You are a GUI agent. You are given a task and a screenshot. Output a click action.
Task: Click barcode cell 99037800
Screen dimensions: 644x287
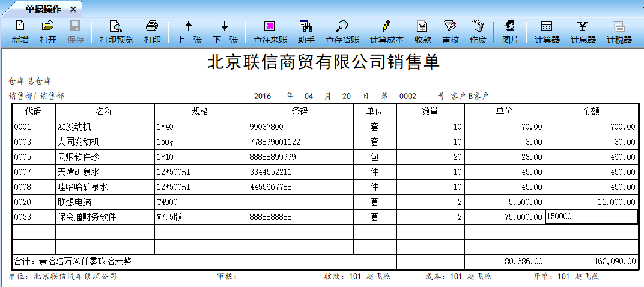pyautogui.click(x=300, y=127)
